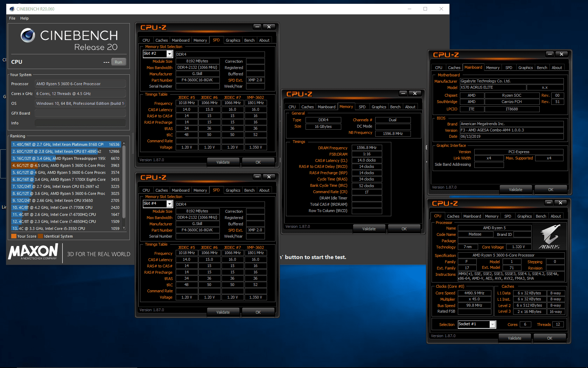This screenshot has height=368, width=588.
Task: Close the Slot #4 CPU-Z window
Action: (269, 177)
